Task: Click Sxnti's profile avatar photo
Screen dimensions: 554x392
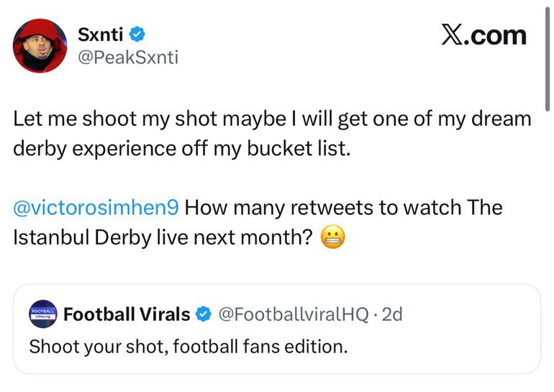Action: click(x=39, y=47)
